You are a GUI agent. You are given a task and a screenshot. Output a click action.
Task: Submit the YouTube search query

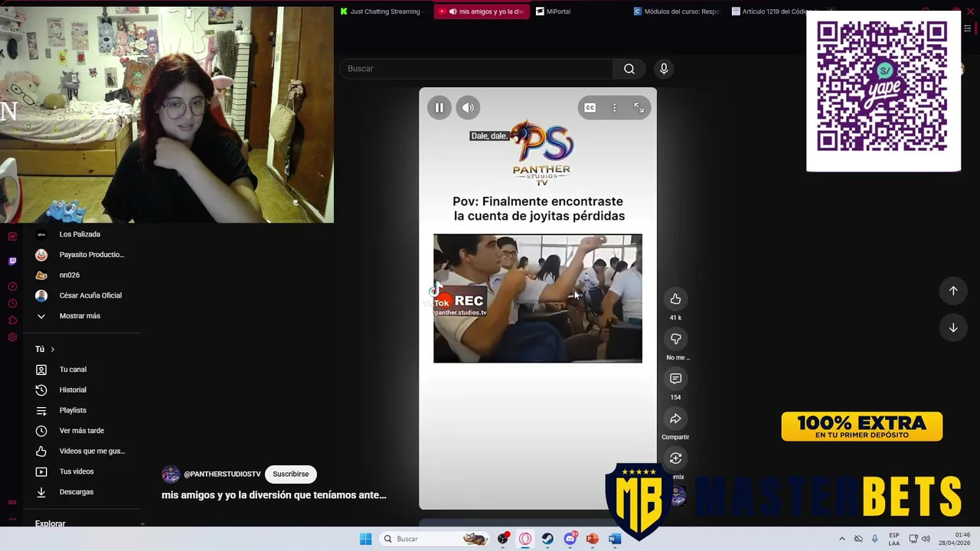629,69
